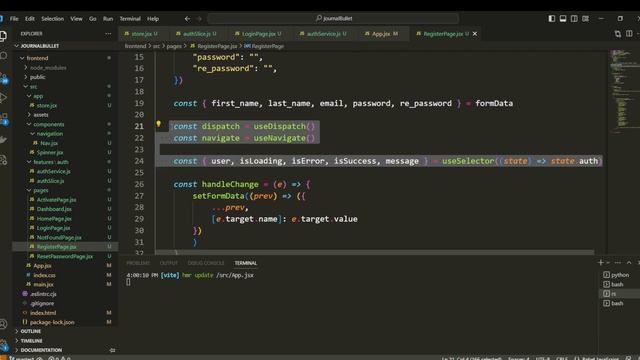Show the OUTPUT panel tab
This screenshot has width=640, height=360.
pos(169,263)
